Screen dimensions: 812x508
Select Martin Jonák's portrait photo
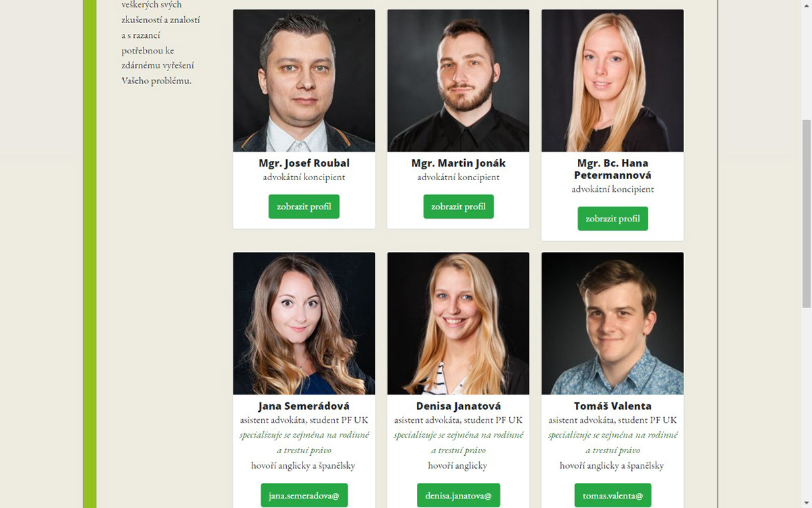pyautogui.click(x=458, y=81)
